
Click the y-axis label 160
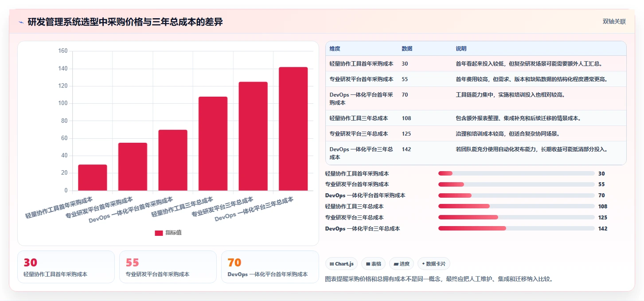pyautogui.click(x=63, y=51)
